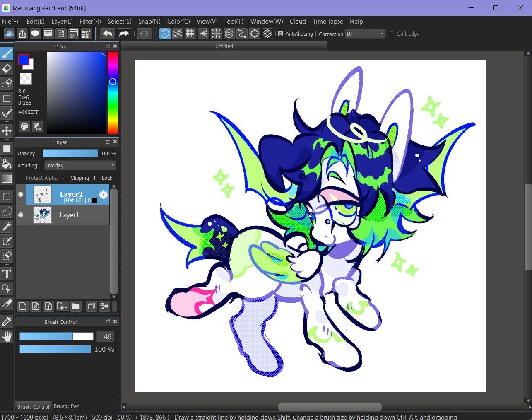532x420 pixels.
Task: Add a new 8bit layer
Action: 36,306
